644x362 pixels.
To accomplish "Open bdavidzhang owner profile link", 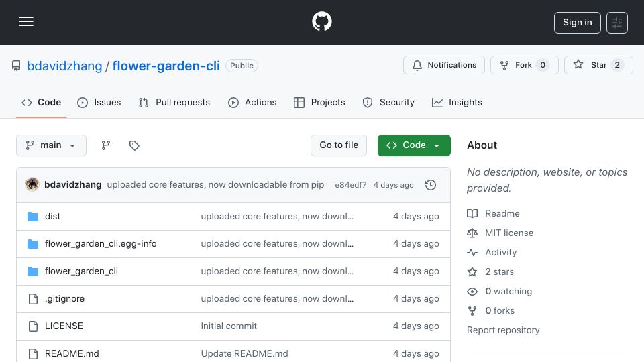I will pyautogui.click(x=64, y=66).
